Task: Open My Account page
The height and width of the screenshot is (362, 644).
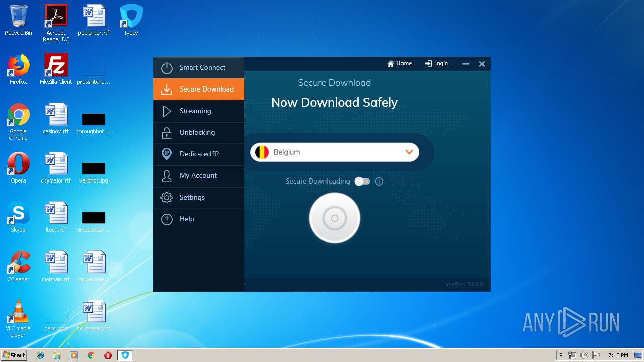Action: [199, 175]
